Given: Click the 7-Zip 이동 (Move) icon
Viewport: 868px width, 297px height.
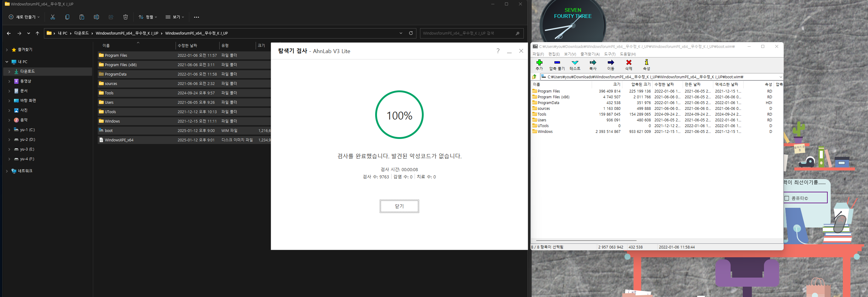Looking at the screenshot, I should click(611, 63).
